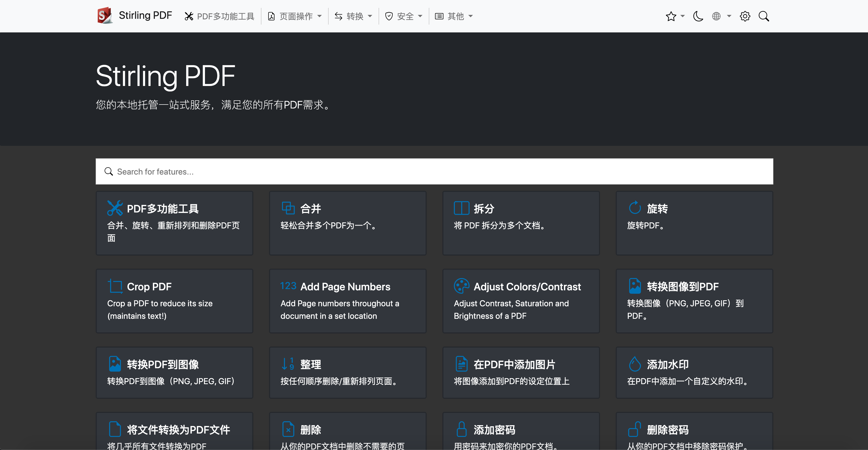Viewport: 868px width, 450px height.
Task: Click the 添加密码 lock icon
Action: coord(461,429)
